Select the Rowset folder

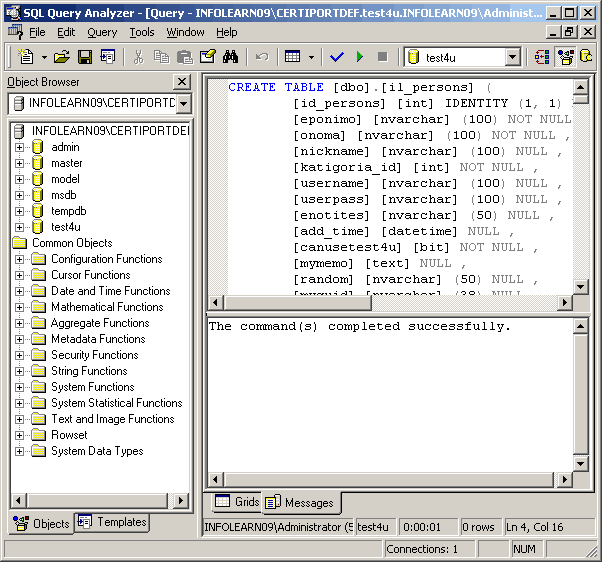[x=69, y=435]
